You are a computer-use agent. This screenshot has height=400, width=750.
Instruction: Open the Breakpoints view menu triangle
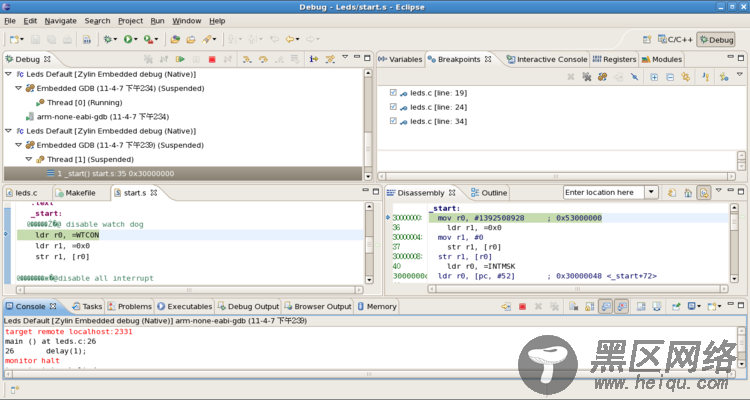click(x=739, y=74)
